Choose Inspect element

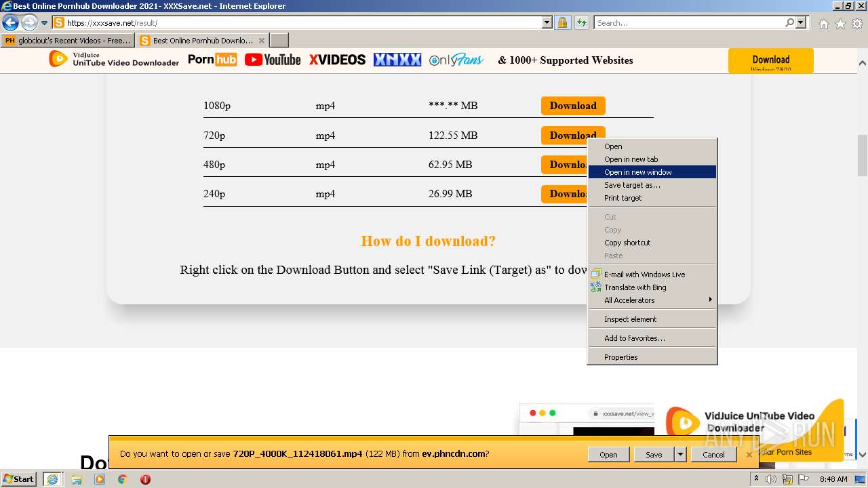[652, 319]
